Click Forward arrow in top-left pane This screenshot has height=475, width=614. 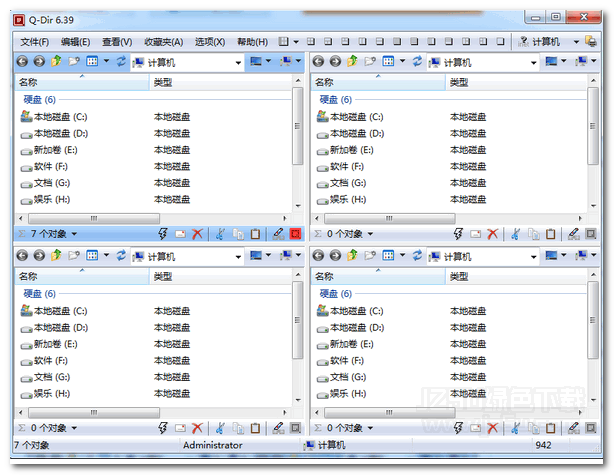(x=39, y=61)
